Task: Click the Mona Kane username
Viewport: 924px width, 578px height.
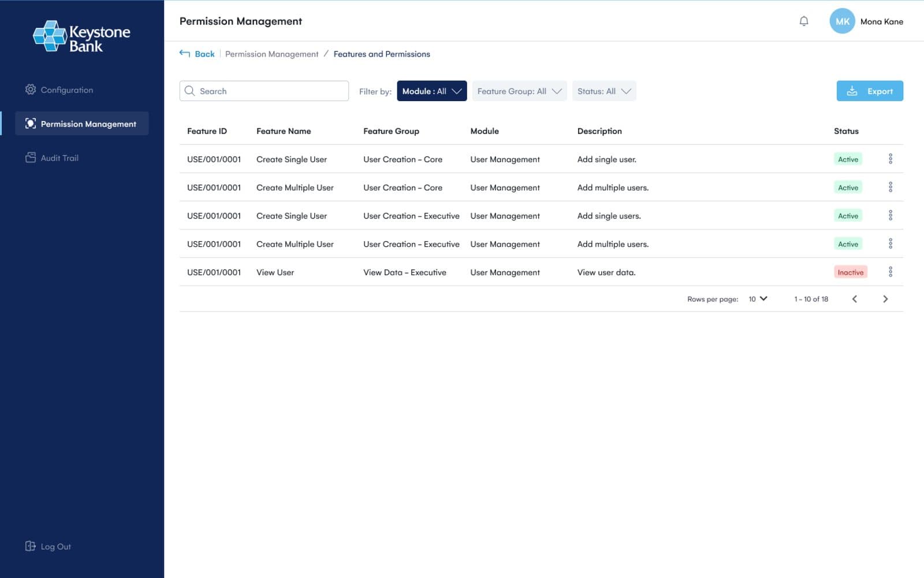Action: tap(881, 21)
